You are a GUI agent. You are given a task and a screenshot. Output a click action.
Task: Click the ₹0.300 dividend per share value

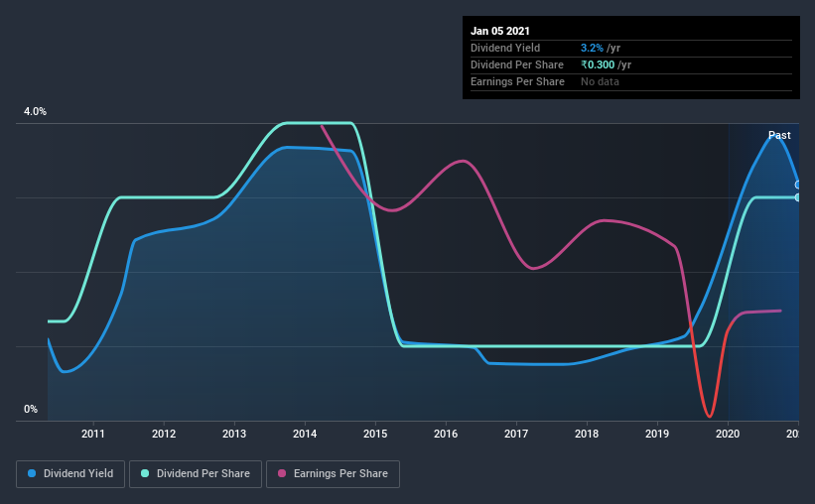[x=598, y=64]
